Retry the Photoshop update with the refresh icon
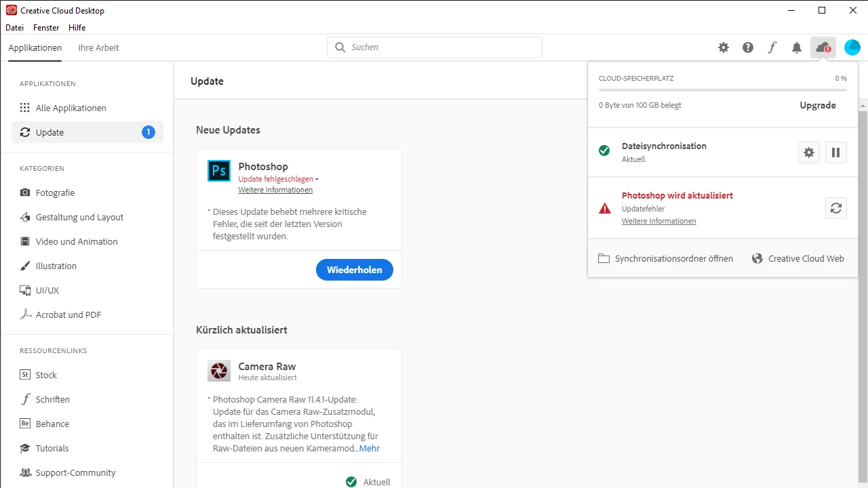 (836, 208)
